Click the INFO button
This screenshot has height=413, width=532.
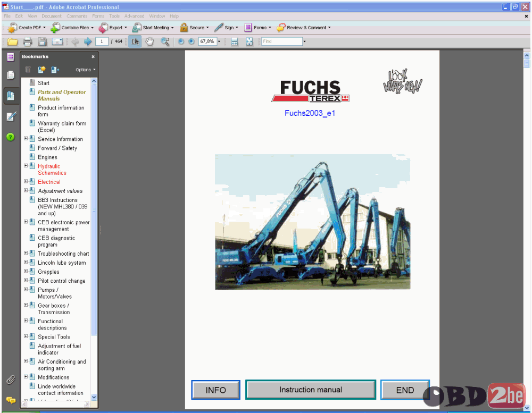(216, 390)
